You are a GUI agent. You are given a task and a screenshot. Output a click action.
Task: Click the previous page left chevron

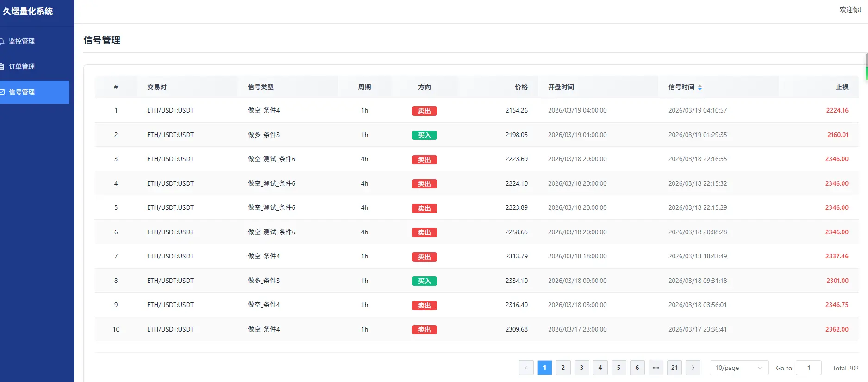coord(526,368)
